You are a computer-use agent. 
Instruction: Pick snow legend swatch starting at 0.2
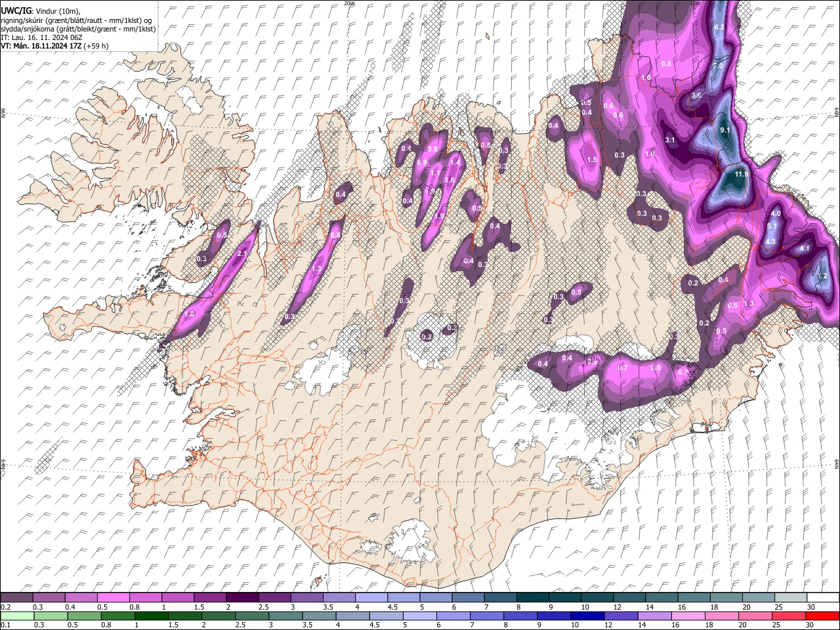click(16, 598)
